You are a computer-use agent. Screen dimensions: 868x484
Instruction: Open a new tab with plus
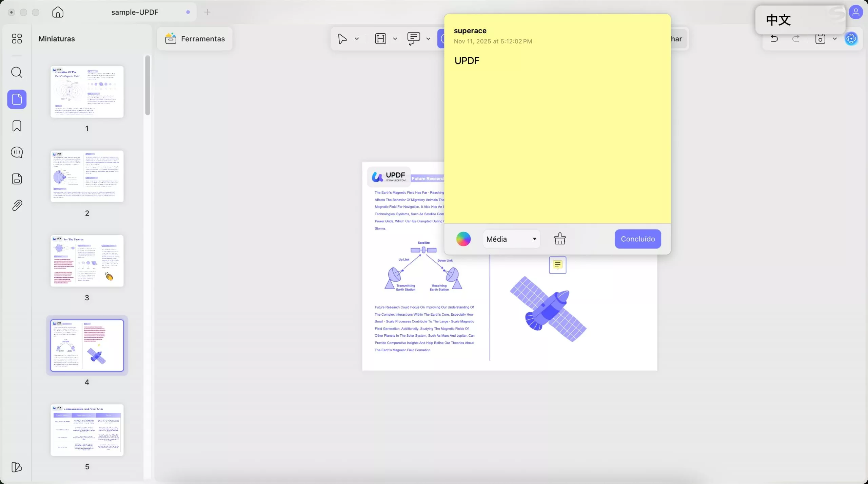(207, 12)
